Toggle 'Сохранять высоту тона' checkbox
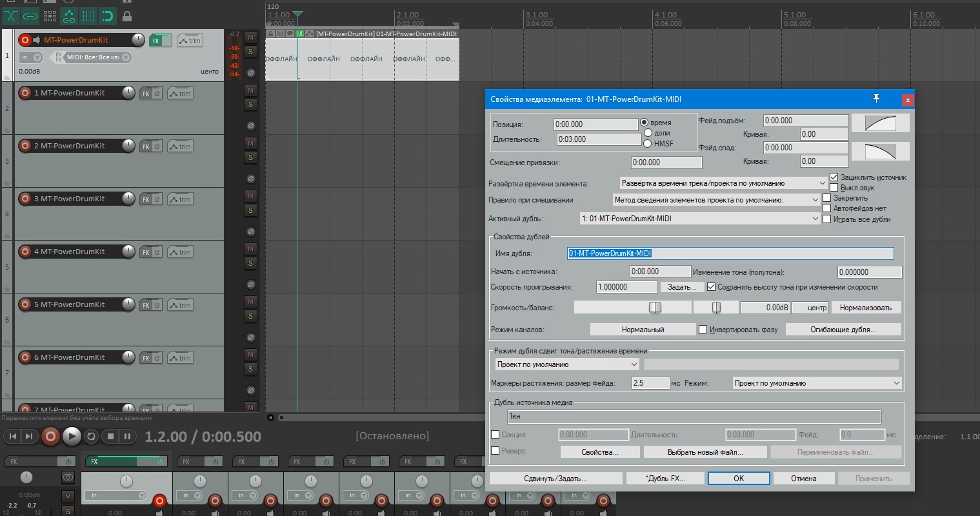 pyautogui.click(x=711, y=287)
